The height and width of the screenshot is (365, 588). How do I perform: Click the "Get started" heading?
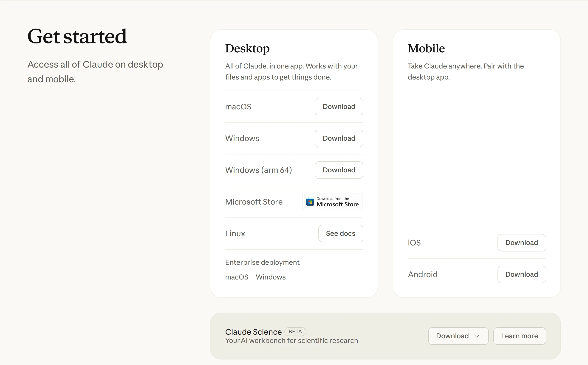[77, 36]
